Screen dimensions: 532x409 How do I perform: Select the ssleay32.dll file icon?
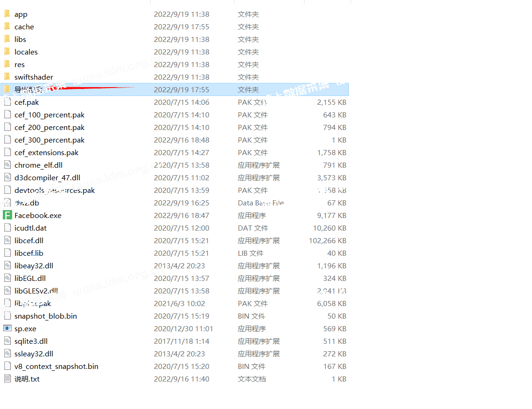(7, 354)
